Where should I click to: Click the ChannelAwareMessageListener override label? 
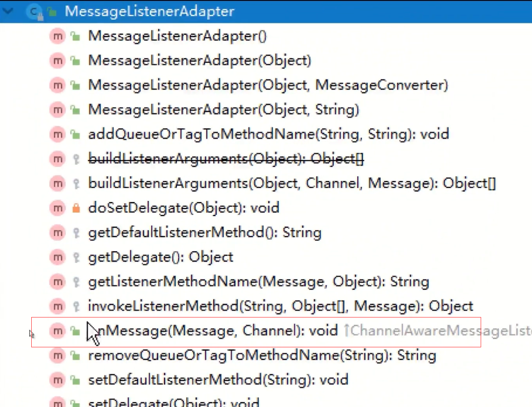(439, 331)
